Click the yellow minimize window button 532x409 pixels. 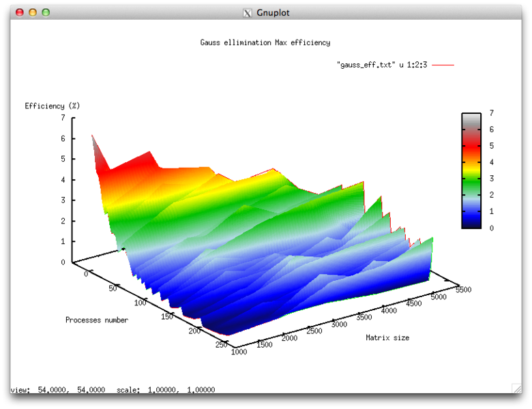coord(33,12)
